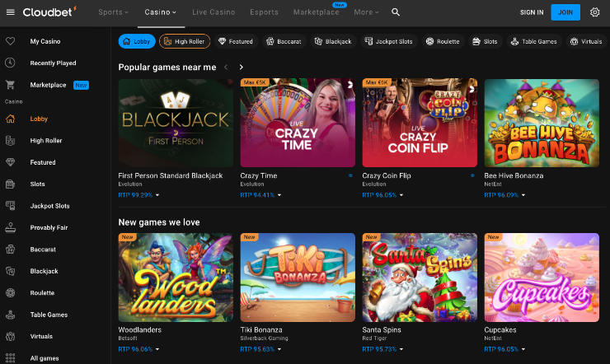
Task: Click the Provably Fair icon in sidebar
Action: pos(11,227)
